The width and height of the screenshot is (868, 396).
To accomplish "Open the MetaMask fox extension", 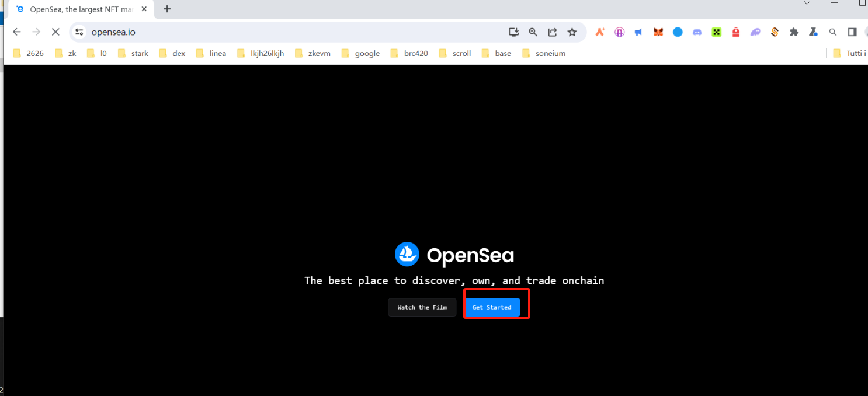I will tap(658, 32).
